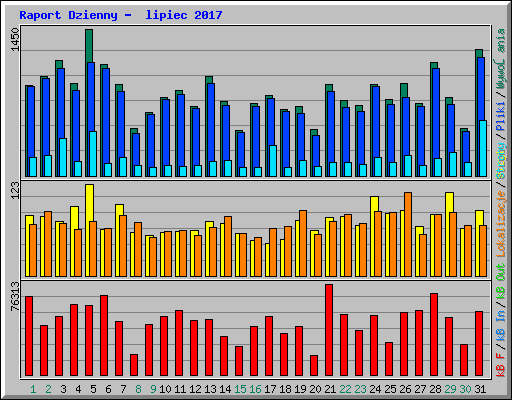Click the cyan bar for day 31
Image resolution: width=512 pixels, height=400 pixels.
[483, 148]
